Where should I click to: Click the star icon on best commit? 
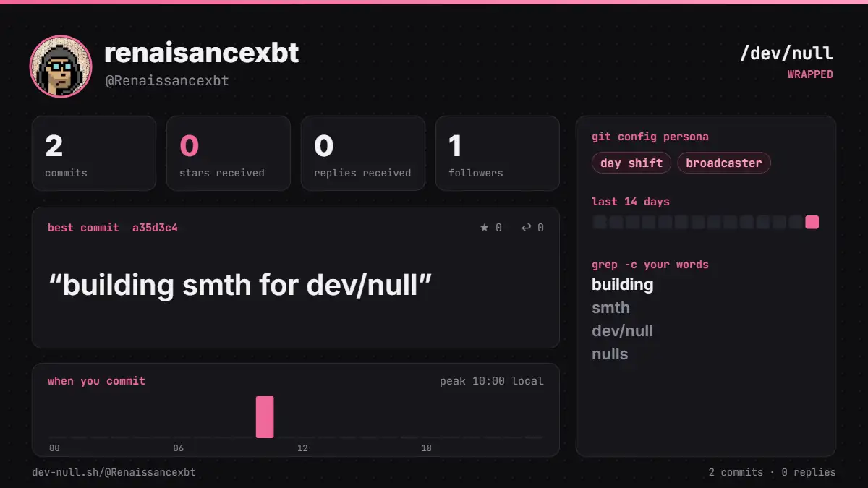[x=485, y=228]
